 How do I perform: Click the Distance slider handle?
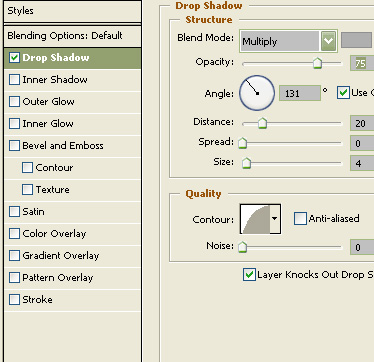point(263,123)
